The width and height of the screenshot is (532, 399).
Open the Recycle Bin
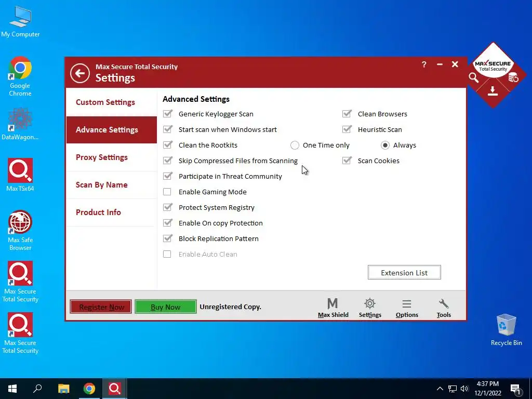pos(506,330)
